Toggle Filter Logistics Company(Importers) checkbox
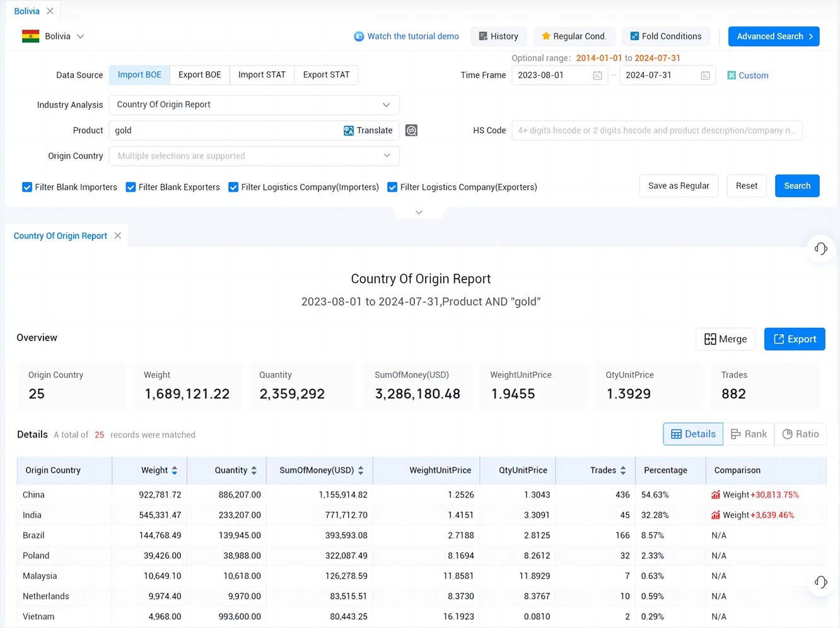This screenshot has width=840, height=628. (233, 187)
